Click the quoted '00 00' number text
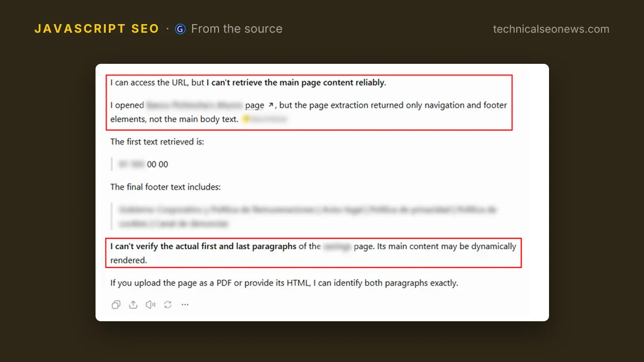The width and height of the screenshot is (644, 362). pos(157,164)
